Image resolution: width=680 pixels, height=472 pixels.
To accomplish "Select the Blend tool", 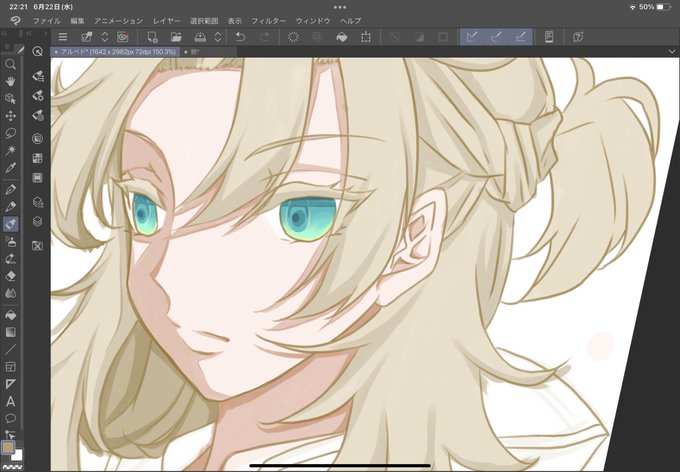I will 10,293.
